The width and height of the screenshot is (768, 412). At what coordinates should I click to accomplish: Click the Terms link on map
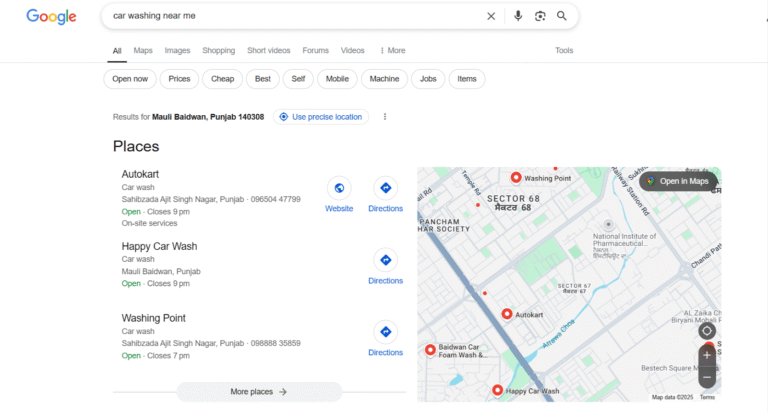pos(707,397)
